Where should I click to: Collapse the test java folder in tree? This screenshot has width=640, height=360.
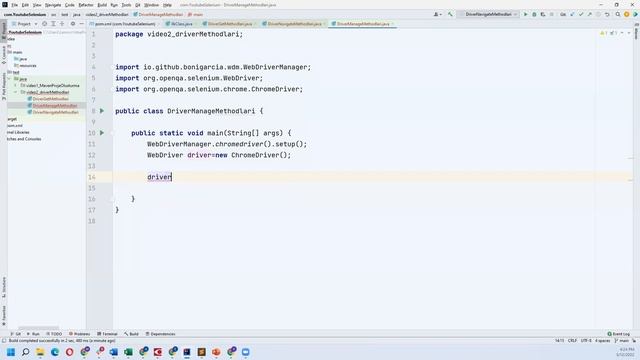(x=10, y=79)
